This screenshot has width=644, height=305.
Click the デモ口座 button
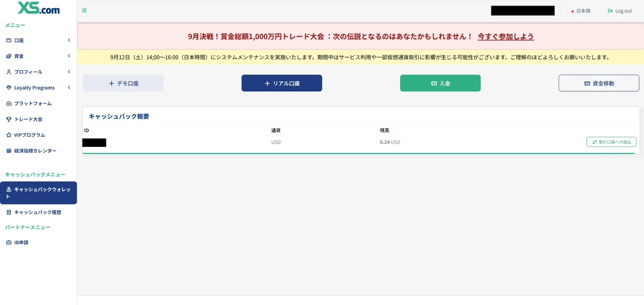pos(123,83)
